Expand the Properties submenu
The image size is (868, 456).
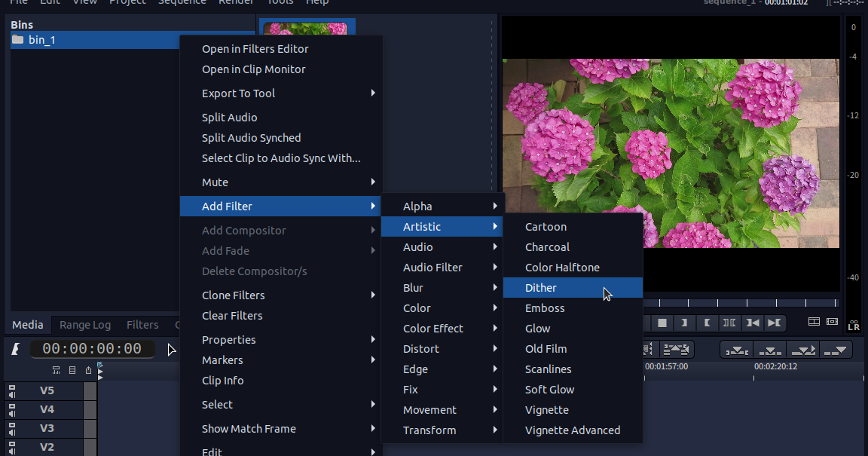pos(281,340)
